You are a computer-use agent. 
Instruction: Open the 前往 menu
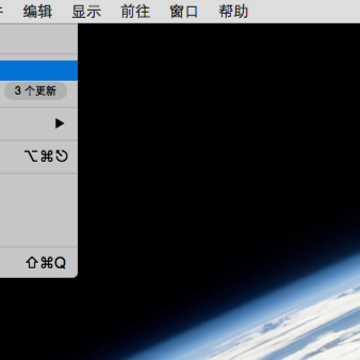coord(135,12)
